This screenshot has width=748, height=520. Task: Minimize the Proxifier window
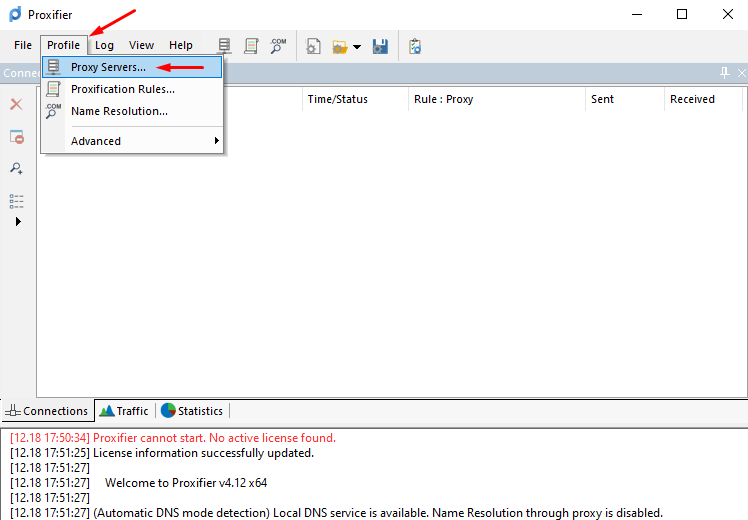(637, 14)
